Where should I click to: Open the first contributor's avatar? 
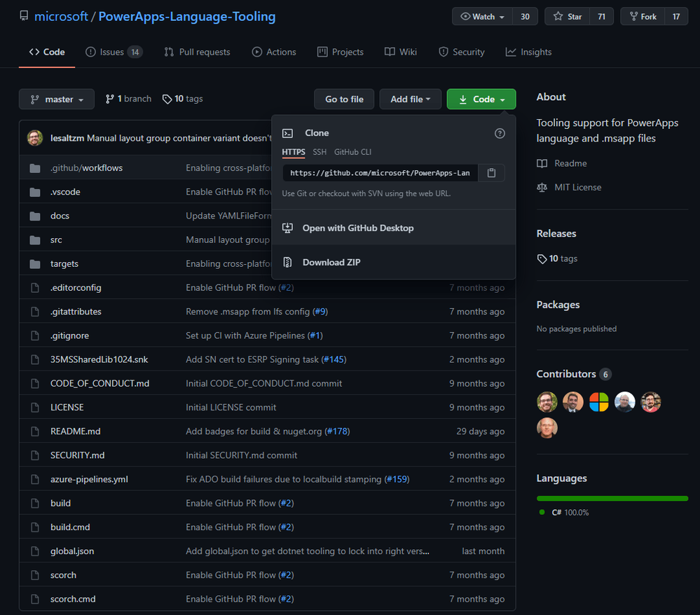pyautogui.click(x=547, y=402)
